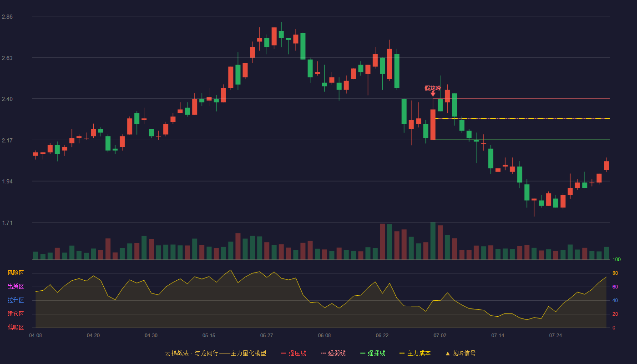Click the 20 indicator axis value
The width and height of the screenshot is (637, 364).
pyautogui.click(x=615, y=314)
